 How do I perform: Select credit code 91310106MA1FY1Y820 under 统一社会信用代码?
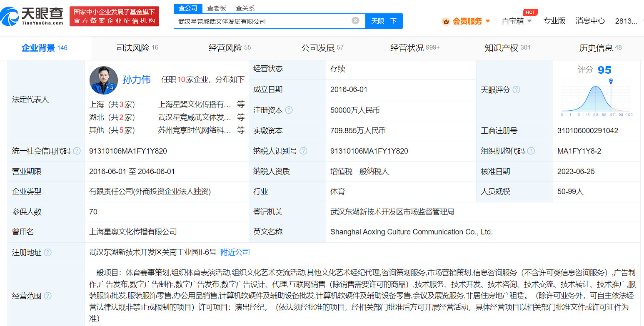pyautogui.click(x=128, y=151)
